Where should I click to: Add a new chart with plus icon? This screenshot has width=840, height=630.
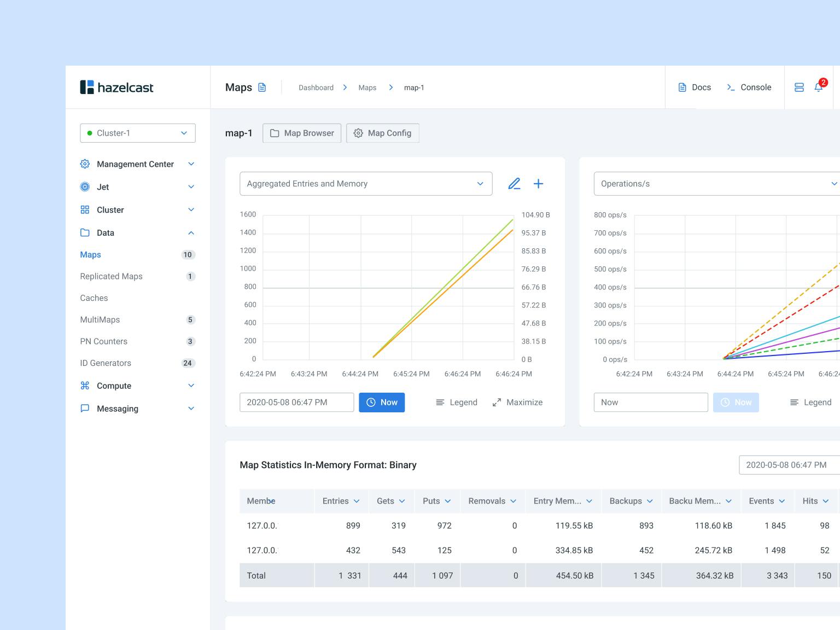point(539,184)
